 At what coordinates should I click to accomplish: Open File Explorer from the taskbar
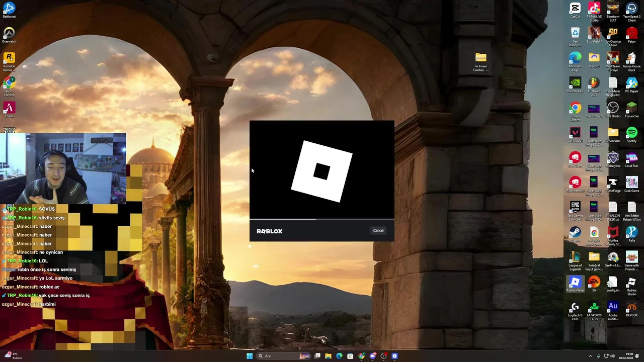click(328, 356)
